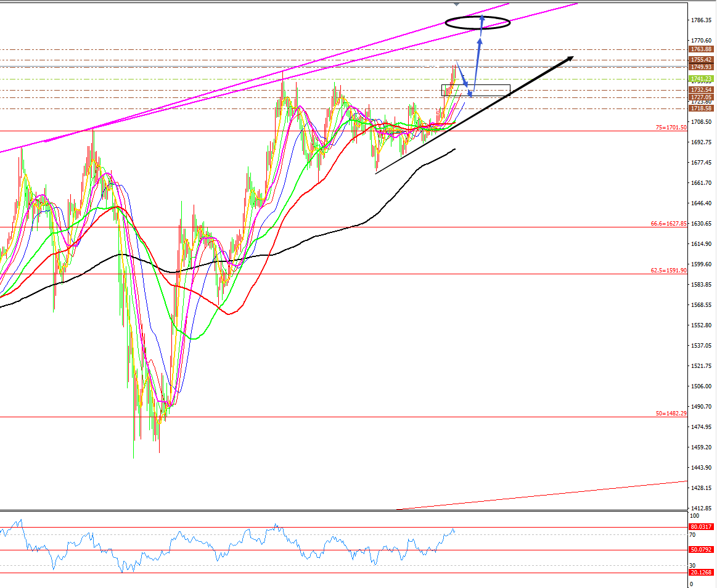This screenshot has height=588, width=717.
Task: Click the 1749.93 brown price label
Action: pyautogui.click(x=701, y=67)
